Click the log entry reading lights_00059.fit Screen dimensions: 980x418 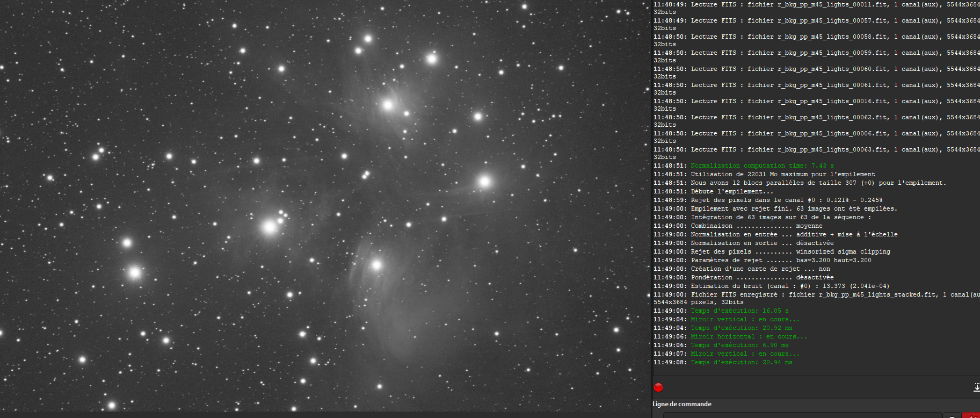click(x=817, y=56)
